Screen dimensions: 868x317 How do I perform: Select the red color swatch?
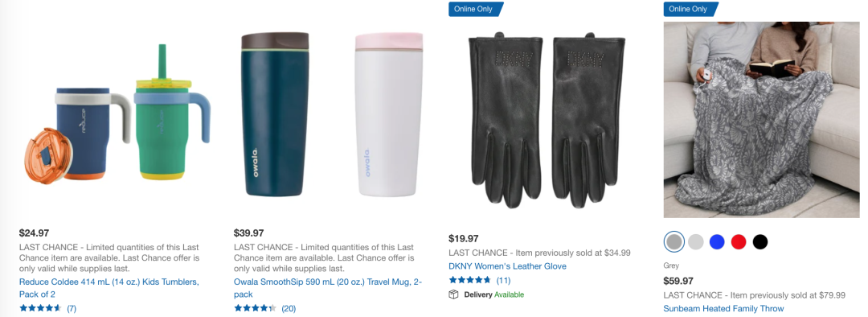pyautogui.click(x=739, y=241)
